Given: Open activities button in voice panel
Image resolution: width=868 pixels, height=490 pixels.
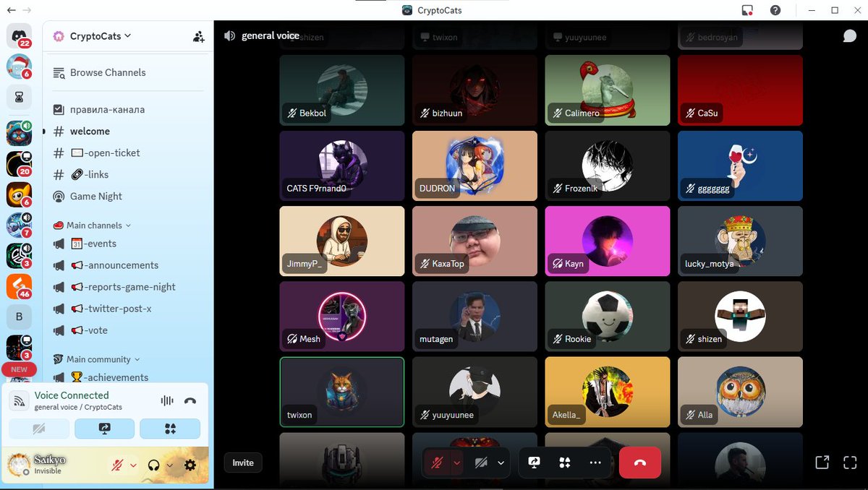Looking at the screenshot, I should [170, 429].
